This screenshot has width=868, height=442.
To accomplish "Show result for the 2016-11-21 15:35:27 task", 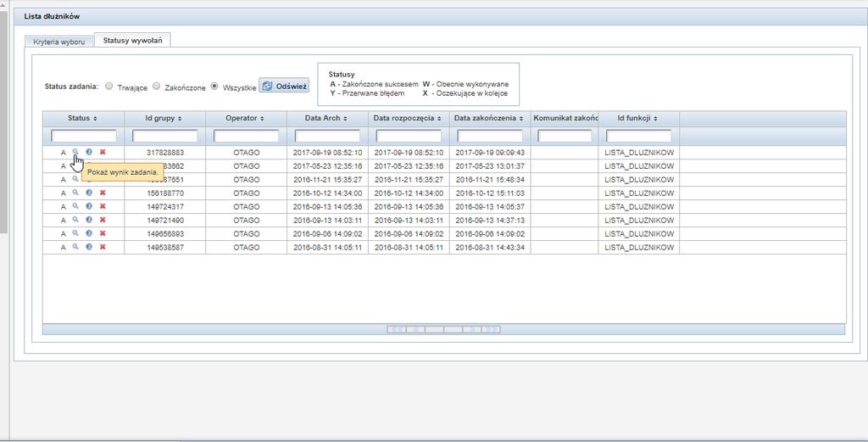I will coord(75,179).
